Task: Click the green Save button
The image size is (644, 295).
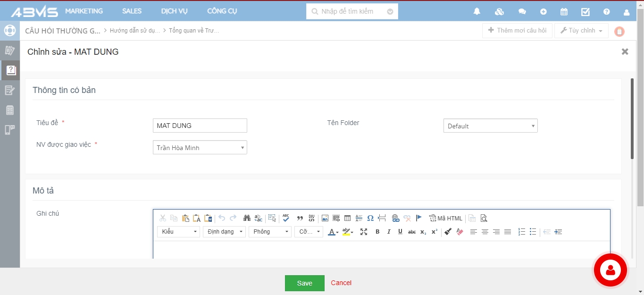Action: (x=304, y=283)
